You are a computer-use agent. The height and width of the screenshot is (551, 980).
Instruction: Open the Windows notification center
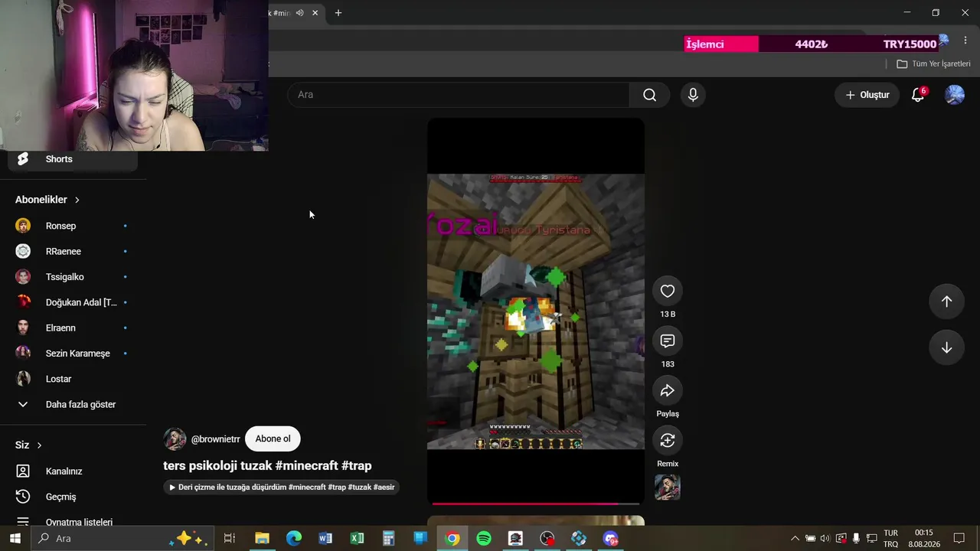[959, 539]
